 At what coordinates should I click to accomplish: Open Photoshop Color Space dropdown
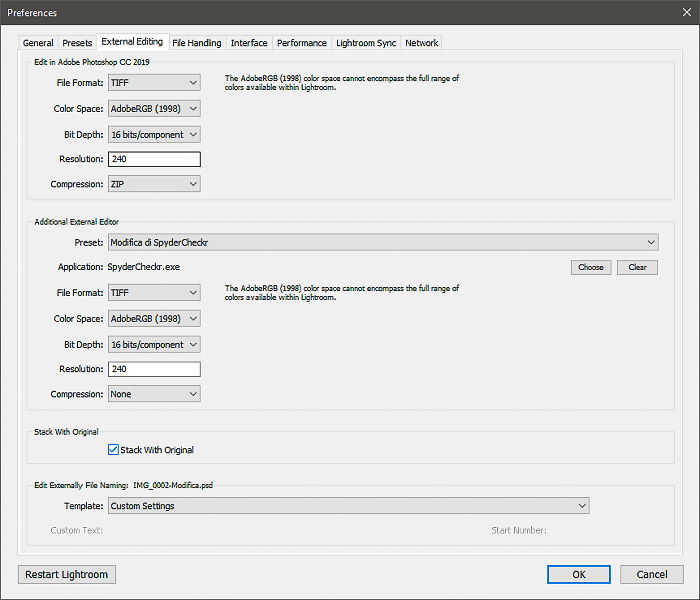point(154,108)
